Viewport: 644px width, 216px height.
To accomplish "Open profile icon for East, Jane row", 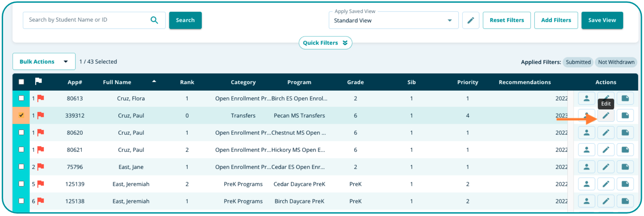I will 586,167.
